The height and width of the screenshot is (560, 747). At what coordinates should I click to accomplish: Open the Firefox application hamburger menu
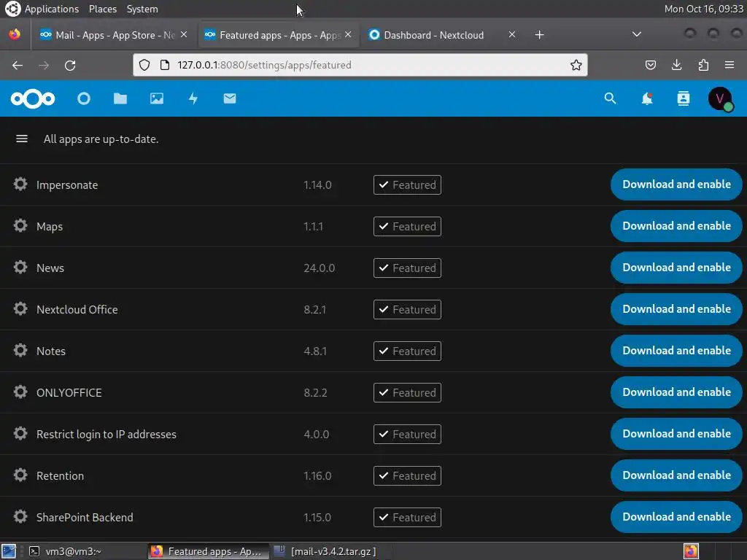tap(729, 65)
